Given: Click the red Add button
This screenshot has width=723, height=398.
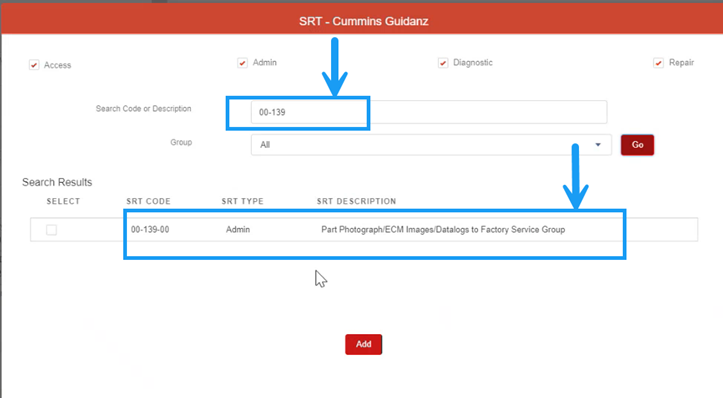Looking at the screenshot, I should pyautogui.click(x=363, y=344).
